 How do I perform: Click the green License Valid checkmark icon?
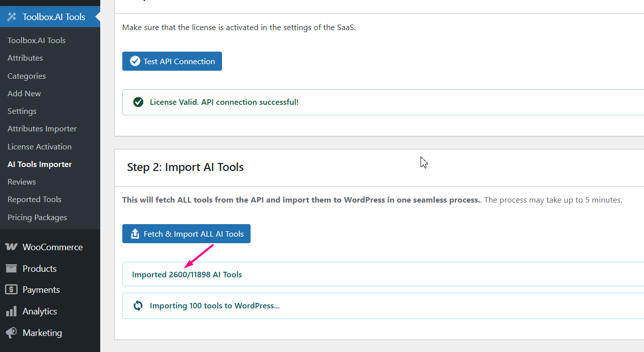[x=138, y=102]
